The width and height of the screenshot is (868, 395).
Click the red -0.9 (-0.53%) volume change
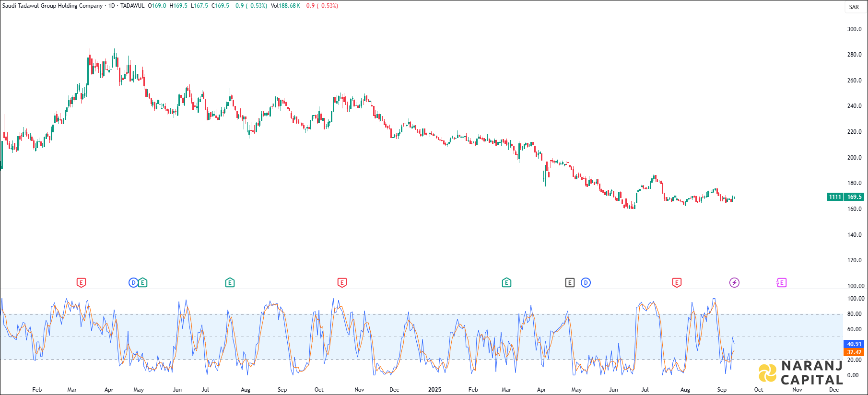(x=321, y=6)
